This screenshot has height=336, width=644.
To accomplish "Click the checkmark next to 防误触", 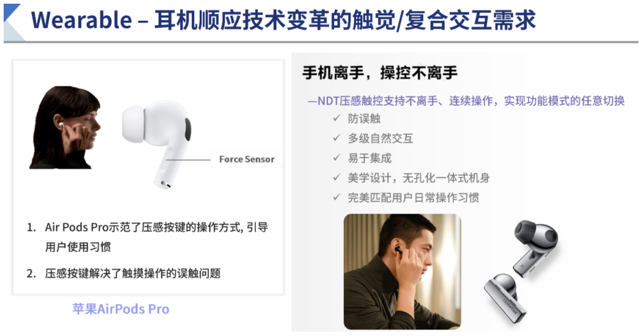I will point(337,118).
